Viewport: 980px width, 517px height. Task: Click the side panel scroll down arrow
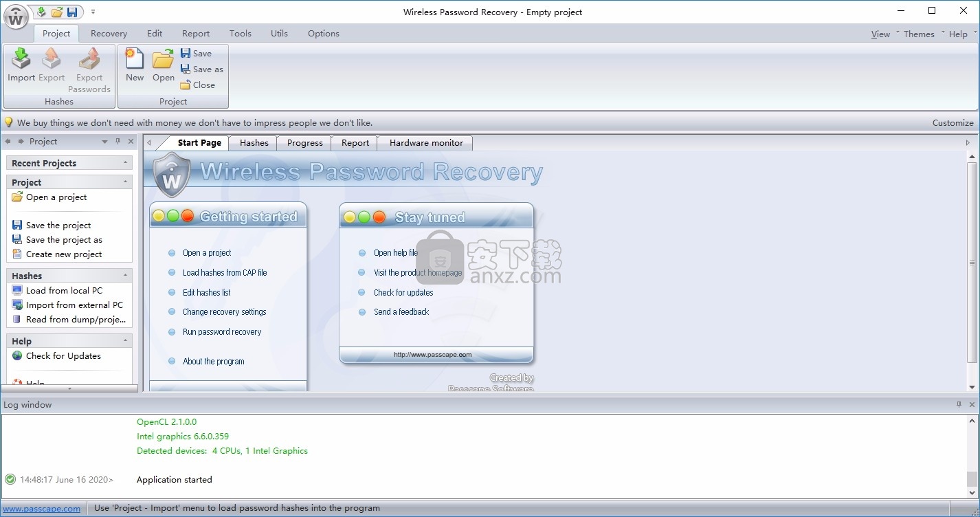(69, 388)
